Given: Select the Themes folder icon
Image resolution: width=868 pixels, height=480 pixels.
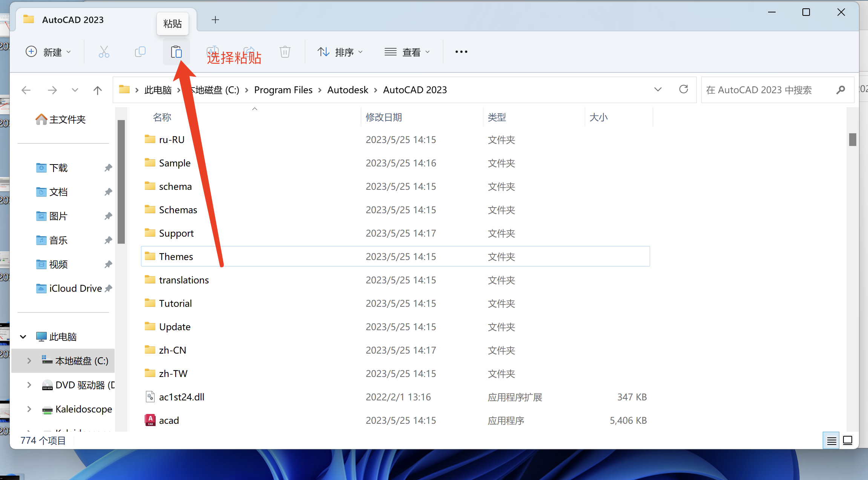Looking at the screenshot, I should 150,256.
